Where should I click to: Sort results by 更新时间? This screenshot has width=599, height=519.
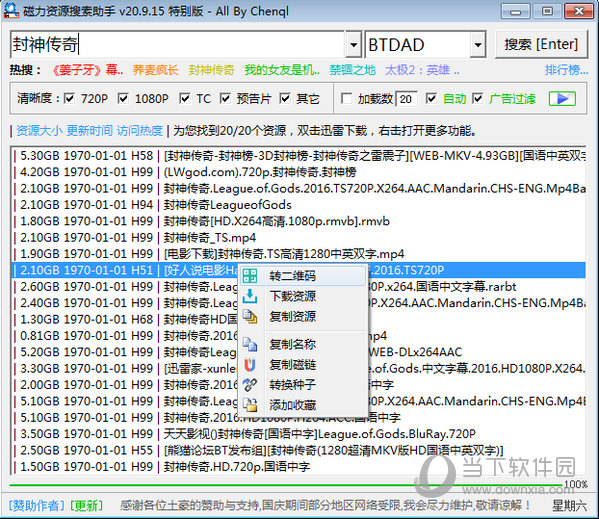pyautogui.click(x=89, y=131)
